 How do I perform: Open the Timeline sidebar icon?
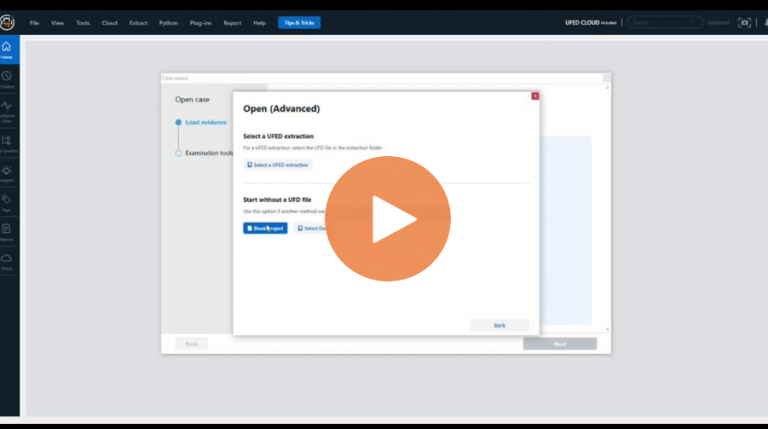tap(7, 80)
